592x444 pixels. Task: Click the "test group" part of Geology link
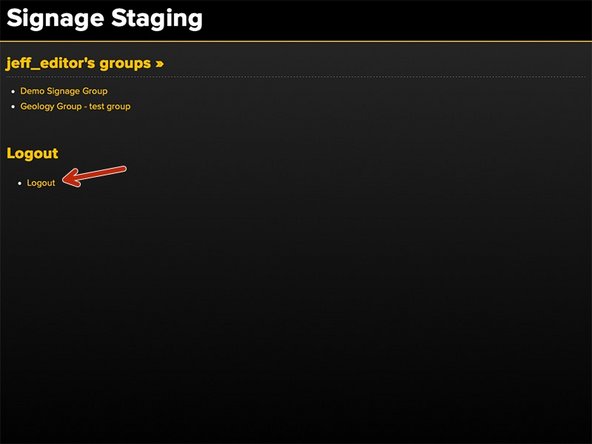pyautogui.click(x=110, y=106)
